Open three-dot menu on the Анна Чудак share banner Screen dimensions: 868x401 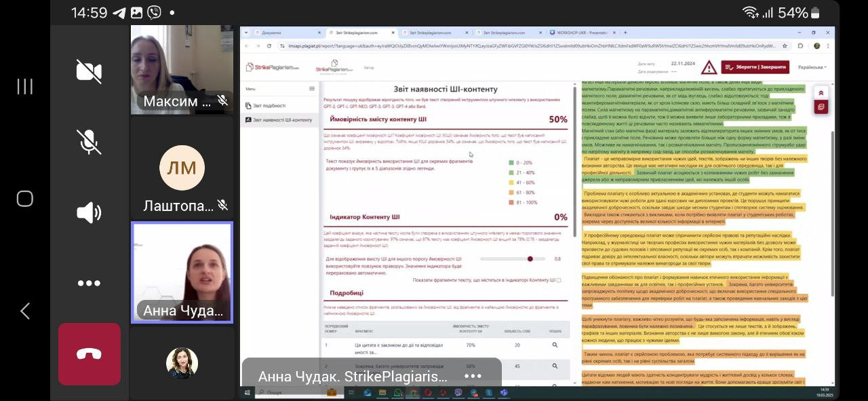pos(473,376)
